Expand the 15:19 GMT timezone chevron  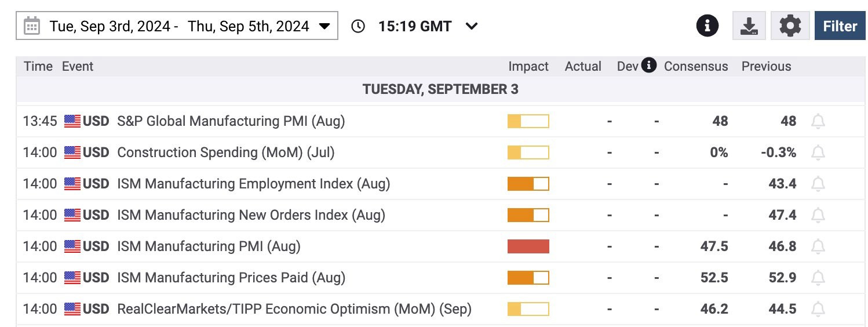472,26
